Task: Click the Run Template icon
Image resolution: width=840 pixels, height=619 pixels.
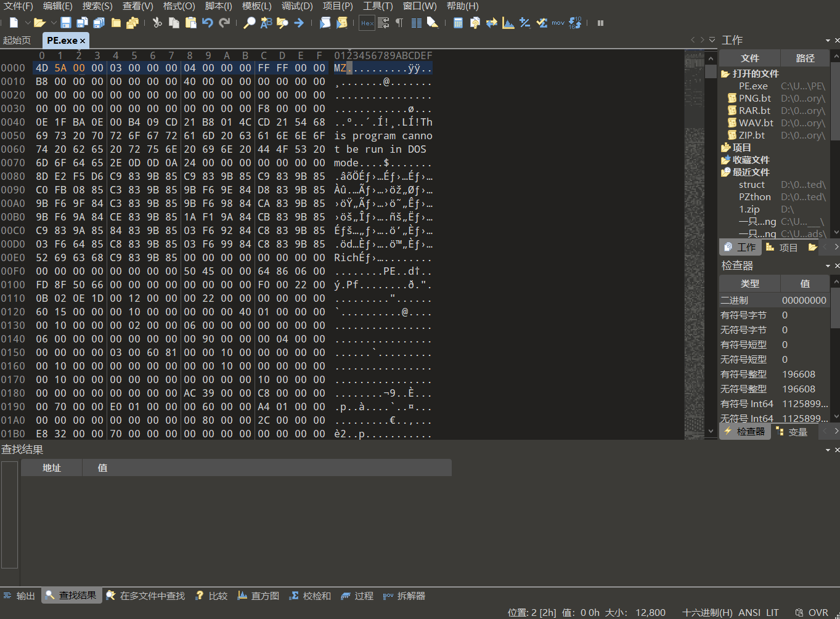Action: (x=341, y=23)
